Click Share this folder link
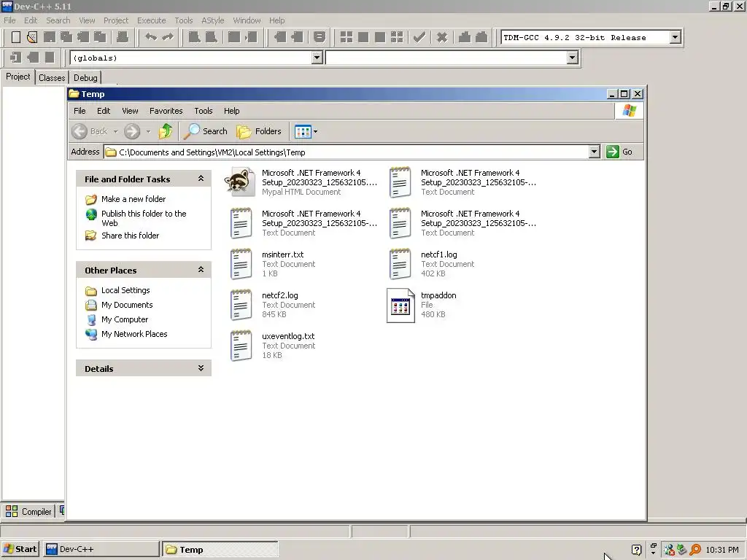This screenshot has width=747, height=560. coord(130,236)
